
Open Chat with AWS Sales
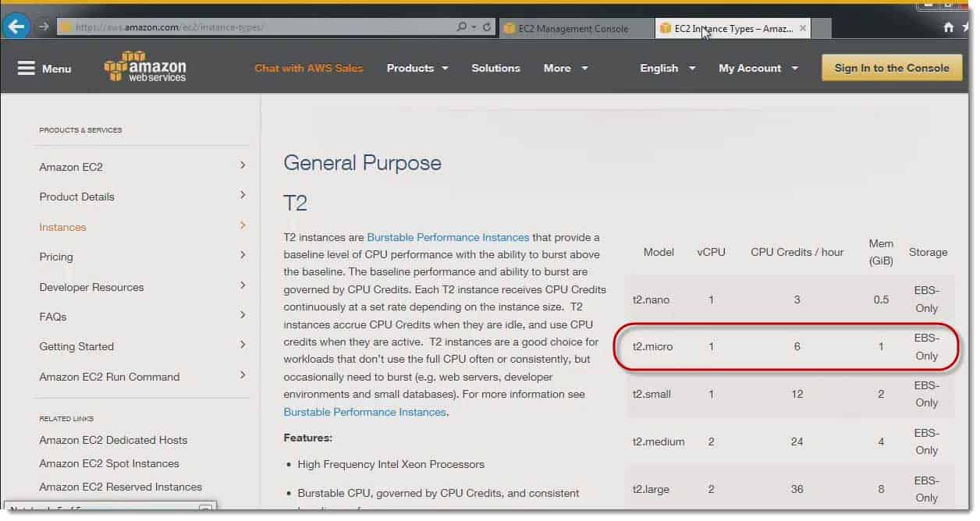pos(309,69)
